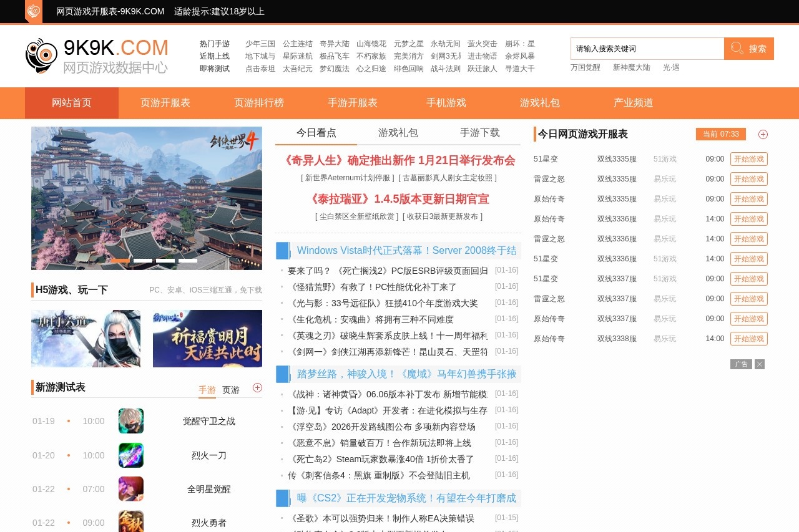Click 收获日3最新更新发布 sub-headline
Screen dimensions: 799x532
pos(443,216)
